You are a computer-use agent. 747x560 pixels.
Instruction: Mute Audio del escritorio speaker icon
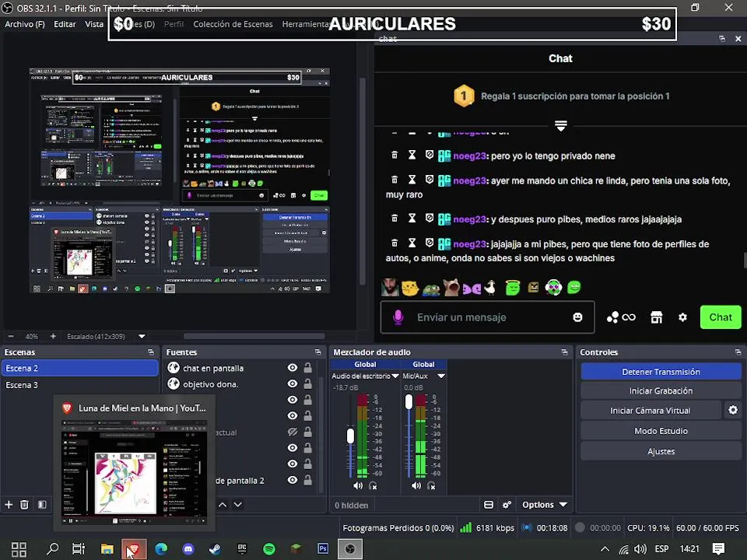click(x=357, y=485)
